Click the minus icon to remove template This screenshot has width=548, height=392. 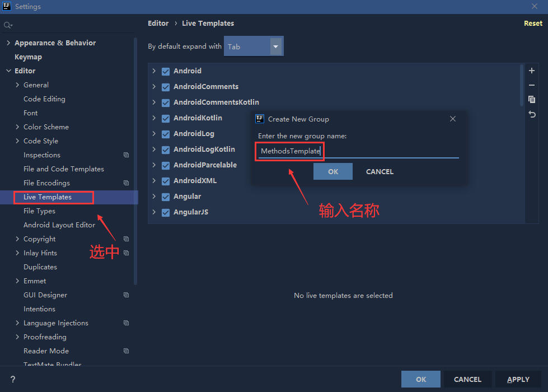point(532,85)
